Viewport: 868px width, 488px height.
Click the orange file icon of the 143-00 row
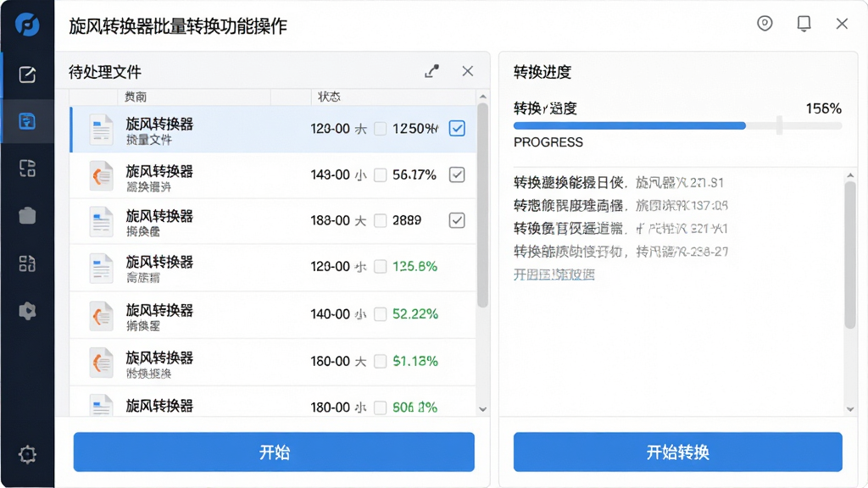[102, 176]
